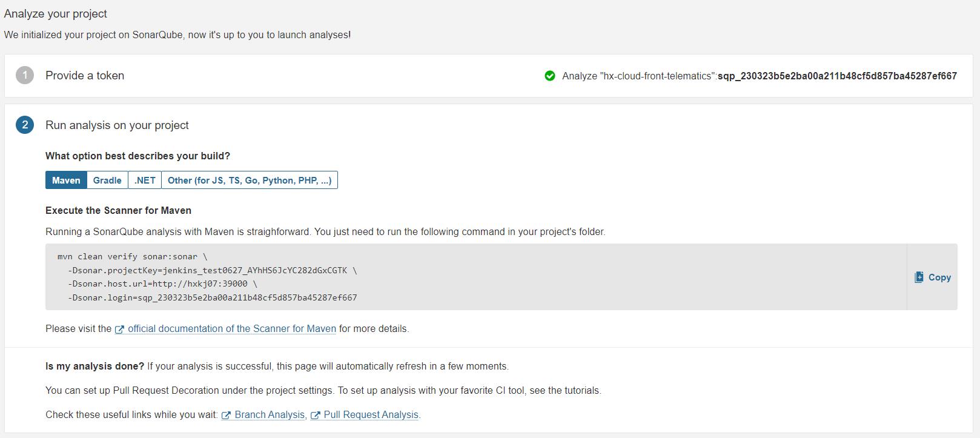Image resolution: width=980 pixels, height=438 pixels.
Task: Select the Maven build option
Action: click(x=66, y=181)
